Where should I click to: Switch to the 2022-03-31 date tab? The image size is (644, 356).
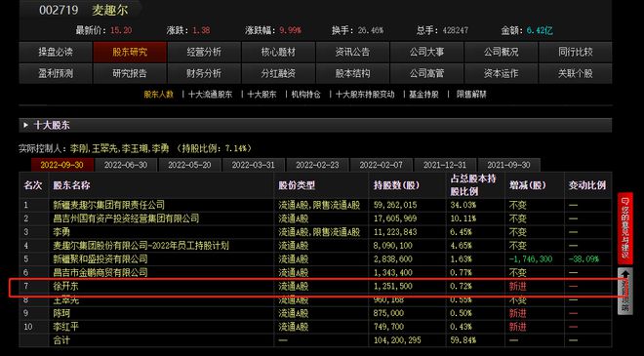pos(254,165)
